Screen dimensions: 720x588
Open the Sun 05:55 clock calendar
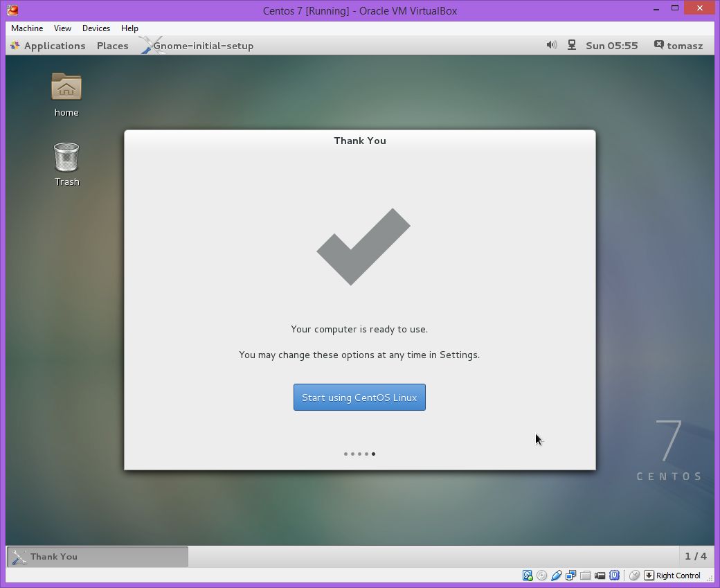[611, 46]
